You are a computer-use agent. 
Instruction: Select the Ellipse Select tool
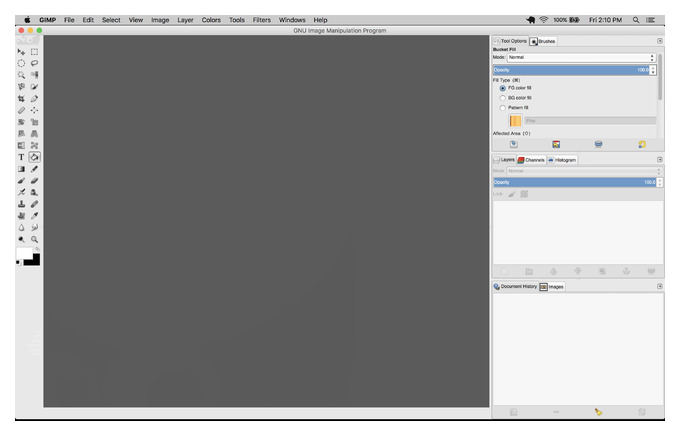[x=21, y=63]
